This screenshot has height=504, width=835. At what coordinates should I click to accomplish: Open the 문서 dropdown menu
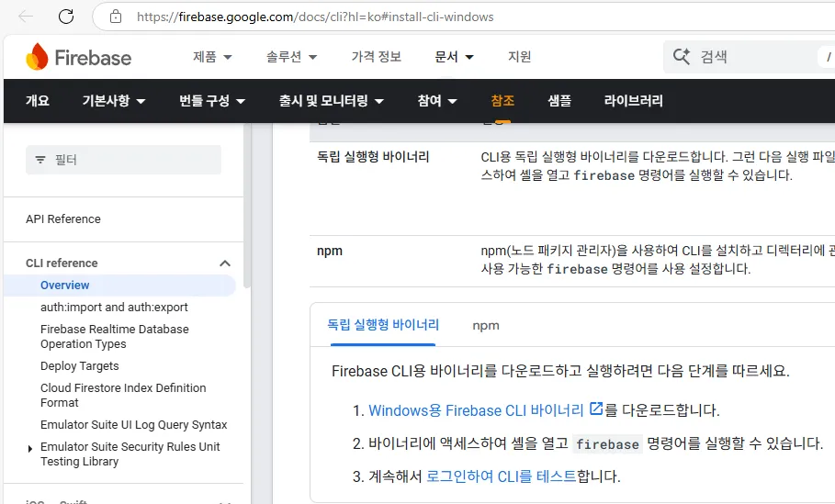click(x=454, y=56)
